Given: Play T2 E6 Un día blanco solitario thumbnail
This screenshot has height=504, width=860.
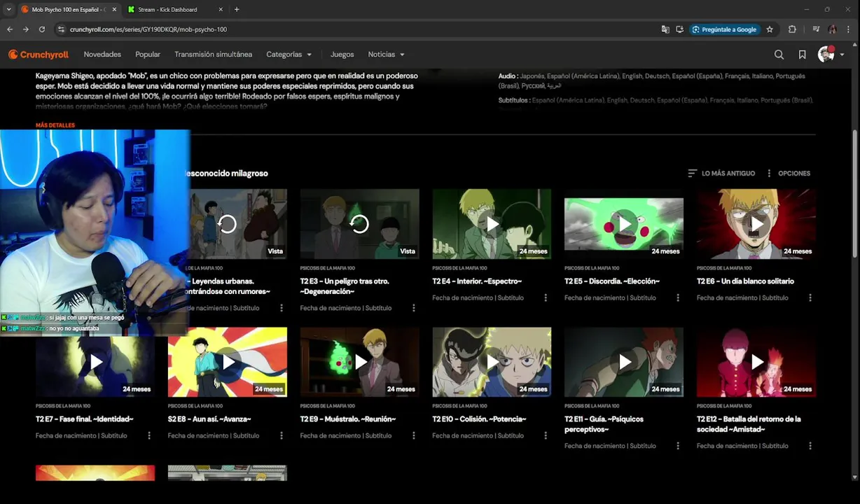Looking at the screenshot, I should (756, 224).
